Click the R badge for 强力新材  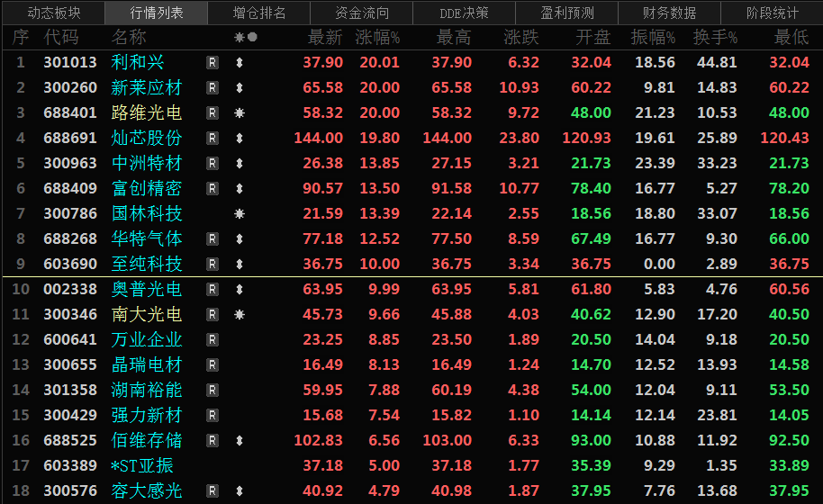coord(212,416)
